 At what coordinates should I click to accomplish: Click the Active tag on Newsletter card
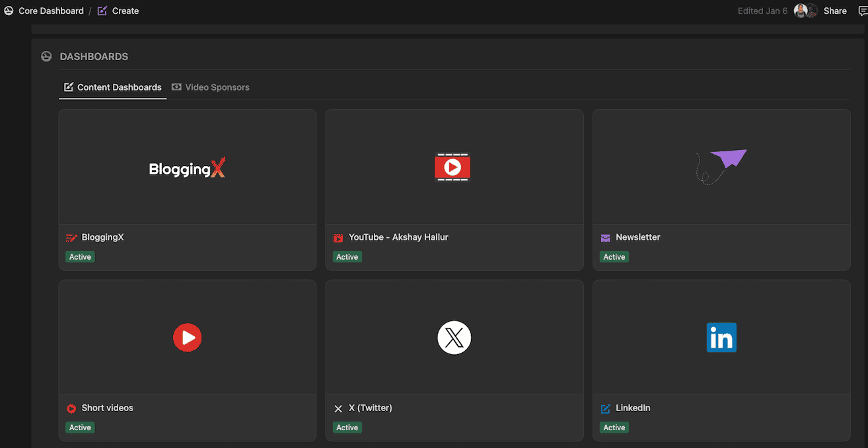(614, 257)
